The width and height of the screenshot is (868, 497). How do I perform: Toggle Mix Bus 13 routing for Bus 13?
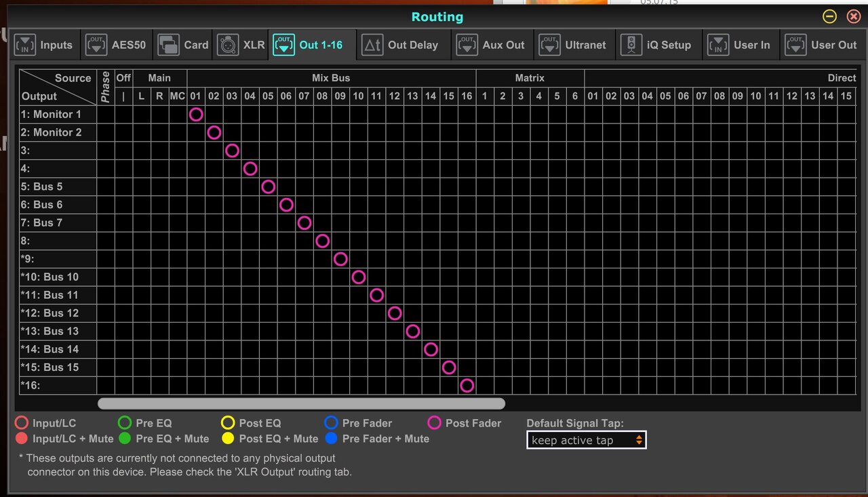[412, 331]
